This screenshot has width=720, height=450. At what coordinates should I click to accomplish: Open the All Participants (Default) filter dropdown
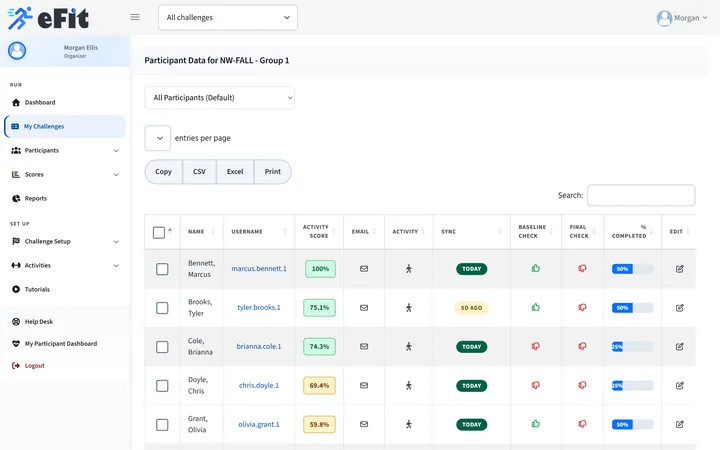pyautogui.click(x=219, y=98)
